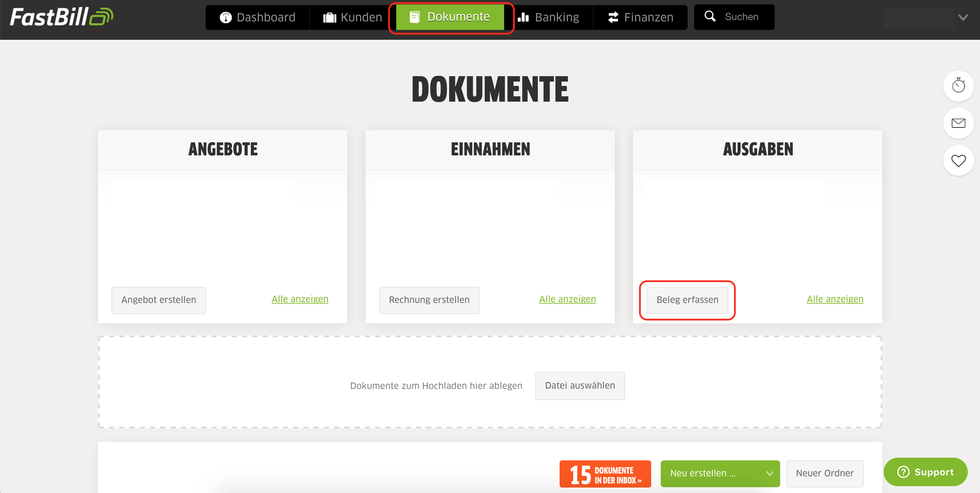Open the Neu erstellen dropdown
Viewport: 980px width, 493px height.
720,473
